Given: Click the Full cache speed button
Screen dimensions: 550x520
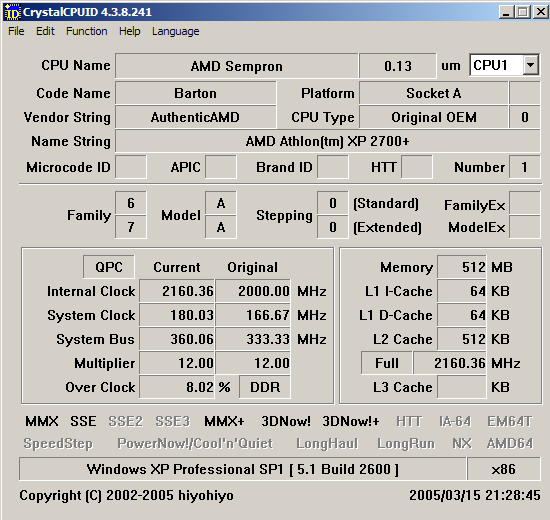Looking at the screenshot, I should pyautogui.click(x=387, y=363).
